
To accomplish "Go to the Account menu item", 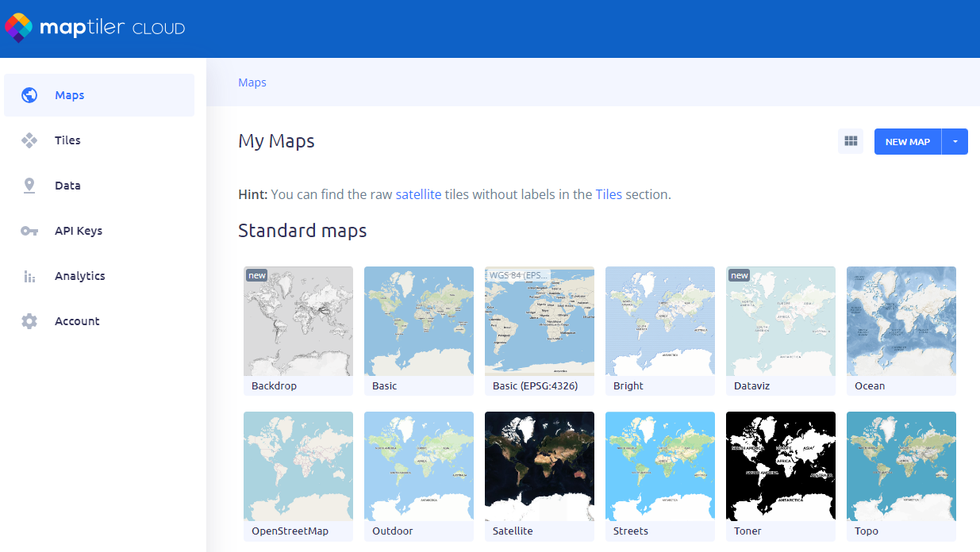I will 77,321.
